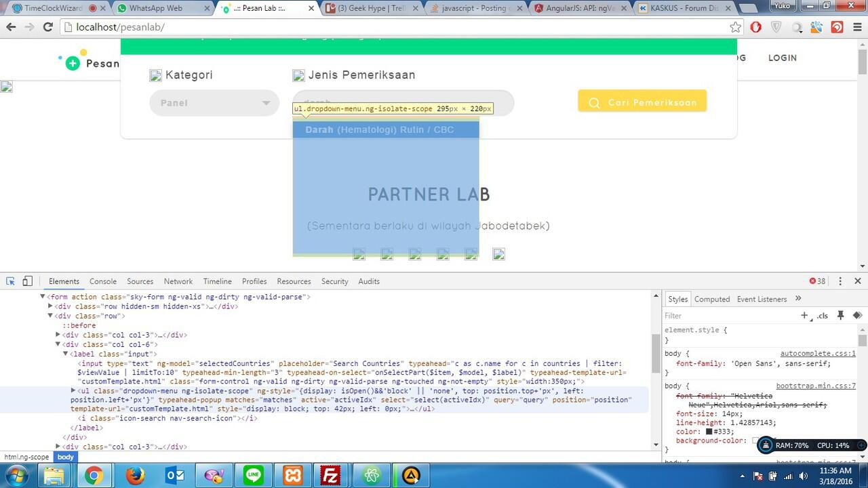This screenshot has width=868, height=488.
Task: Click the background-color white swatch
Action: (756, 441)
